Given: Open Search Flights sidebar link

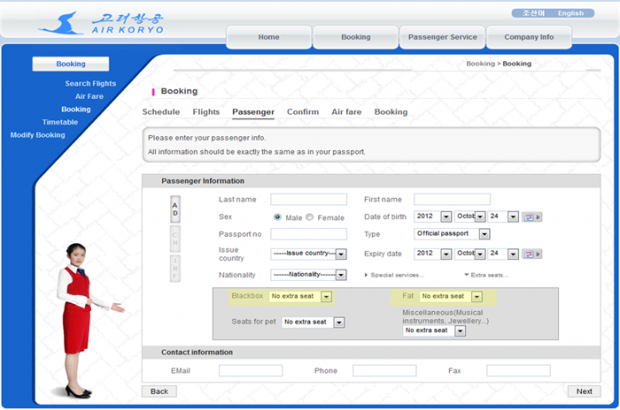Looking at the screenshot, I should point(91,83).
